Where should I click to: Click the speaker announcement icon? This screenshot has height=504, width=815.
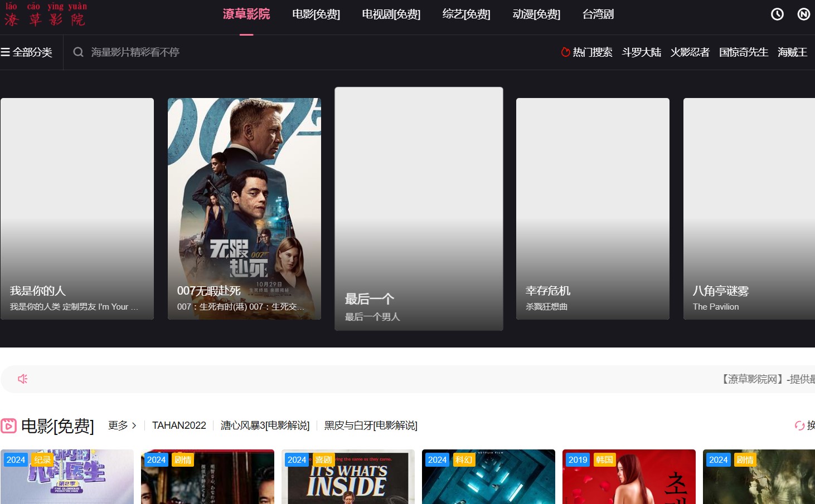coord(23,379)
